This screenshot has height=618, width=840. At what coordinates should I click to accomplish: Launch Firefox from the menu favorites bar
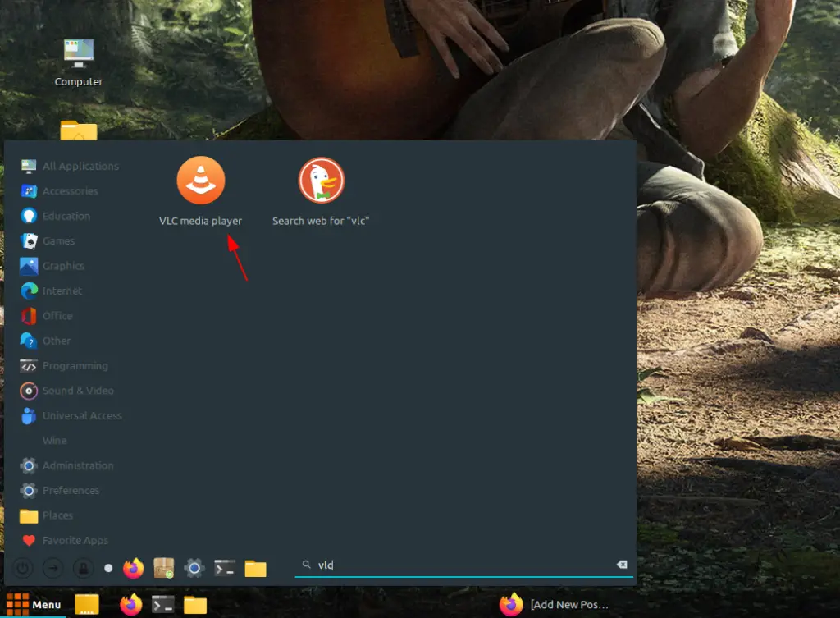pos(134,568)
